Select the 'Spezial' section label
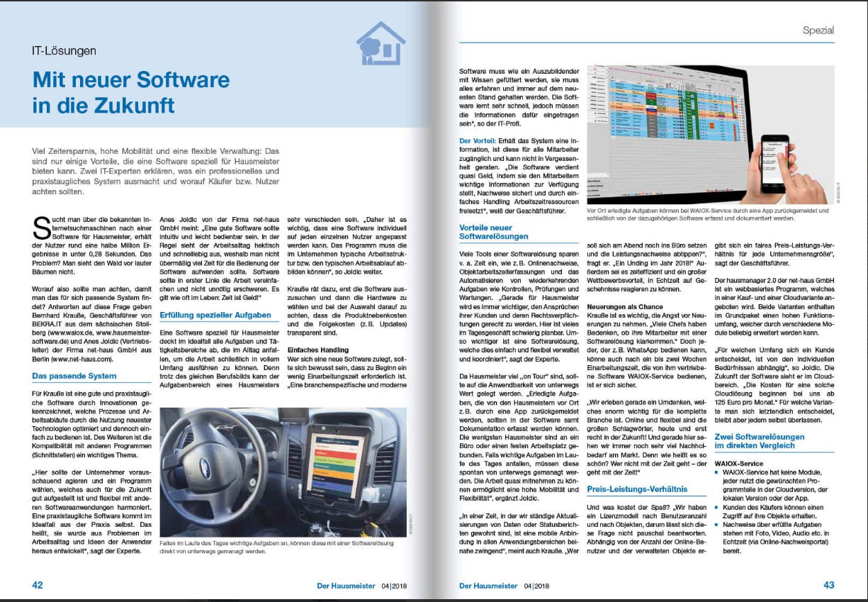The width and height of the screenshot is (868, 602). pos(818,30)
